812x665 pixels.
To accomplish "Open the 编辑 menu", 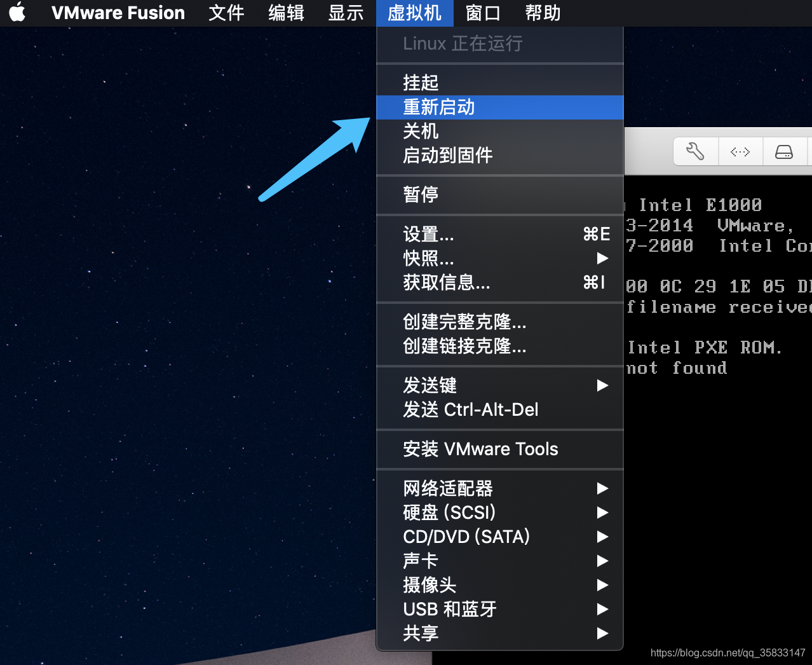I will [x=286, y=13].
